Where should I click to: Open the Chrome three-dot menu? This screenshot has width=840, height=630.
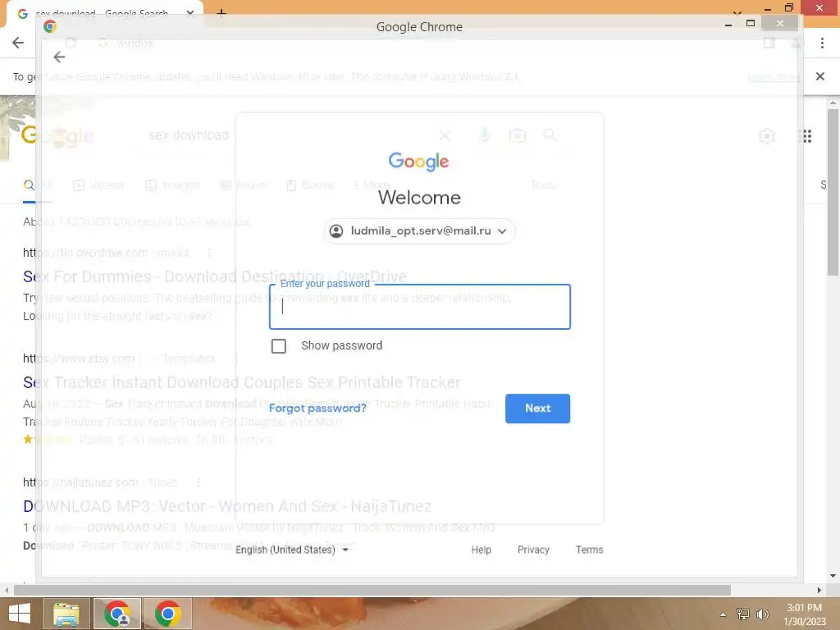point(822,43)
